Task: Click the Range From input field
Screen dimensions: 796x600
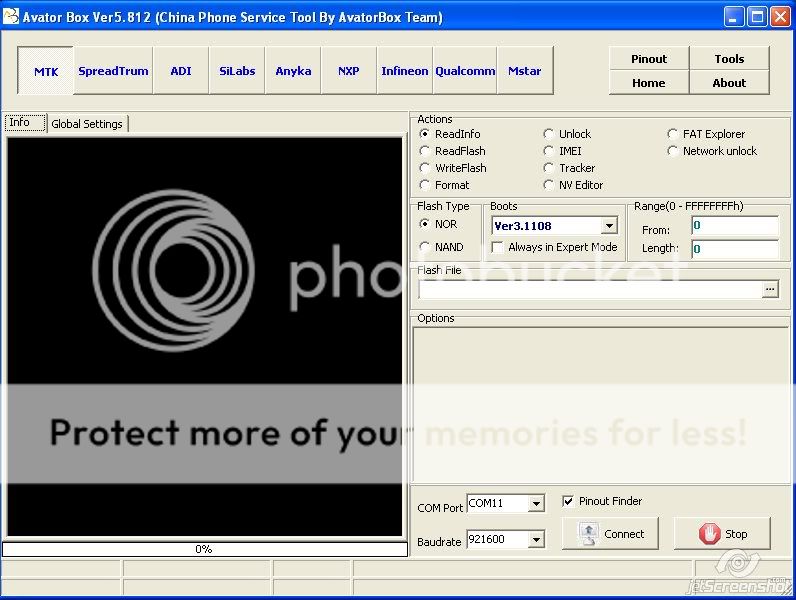Action: (x=735, y=225)
